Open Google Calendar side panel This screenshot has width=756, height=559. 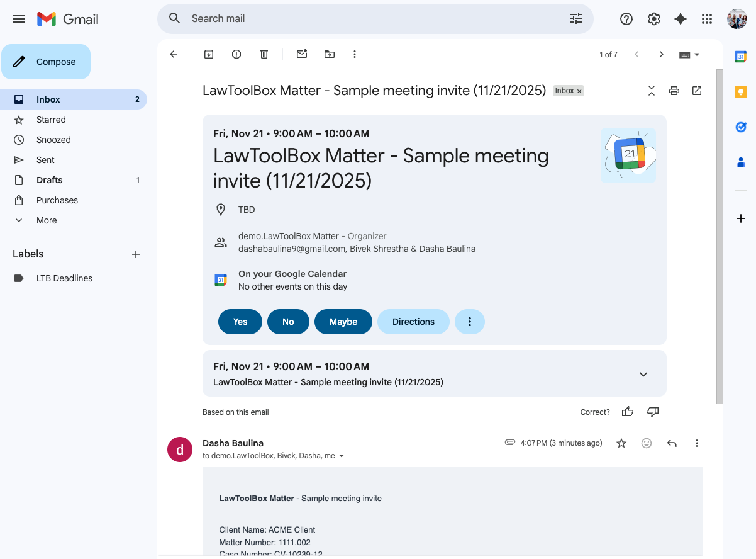(x=741, y=57)
